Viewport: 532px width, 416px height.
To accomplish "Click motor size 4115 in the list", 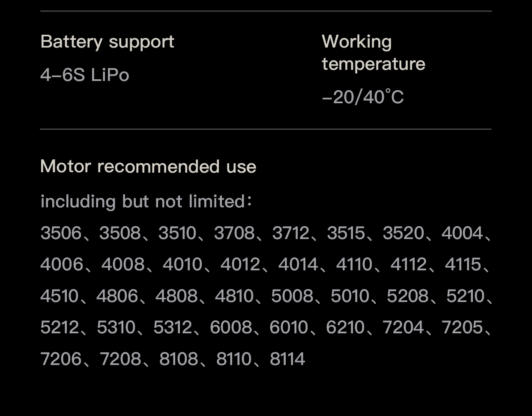I will [463, 264].
